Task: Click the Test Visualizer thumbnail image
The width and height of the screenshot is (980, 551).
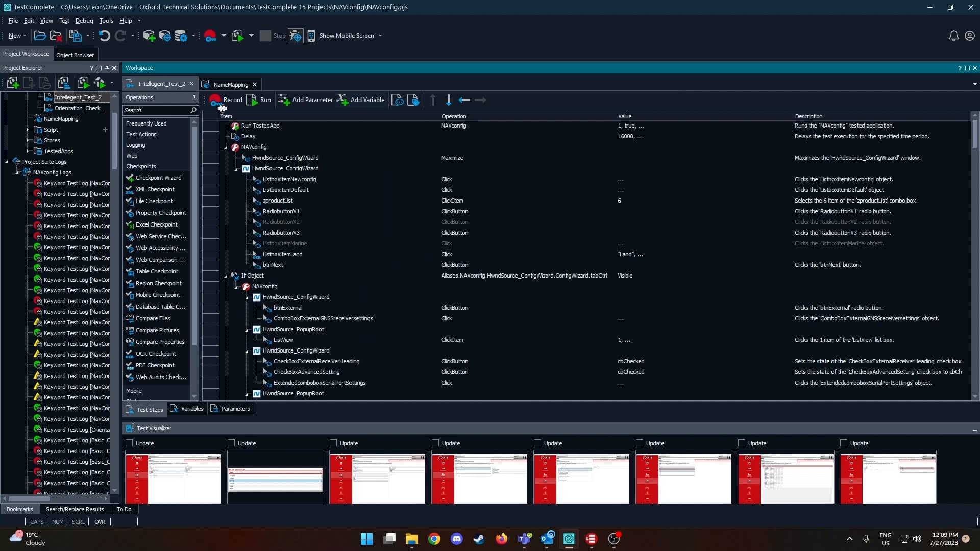Action: pos(175,479)
